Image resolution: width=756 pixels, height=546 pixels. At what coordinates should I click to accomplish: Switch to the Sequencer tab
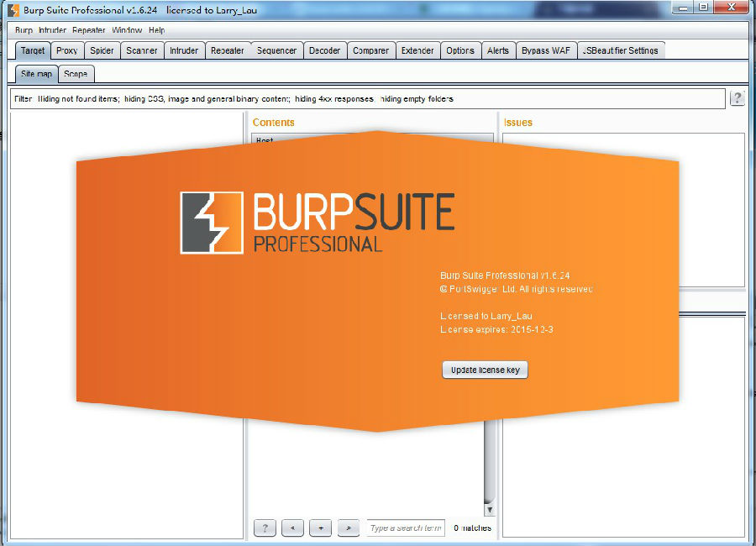click(276, 50)
